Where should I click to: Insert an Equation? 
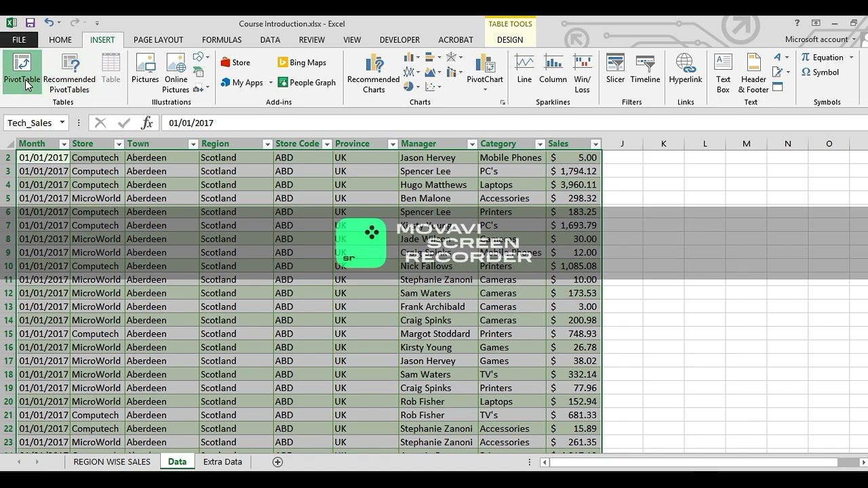click(823, 58)
